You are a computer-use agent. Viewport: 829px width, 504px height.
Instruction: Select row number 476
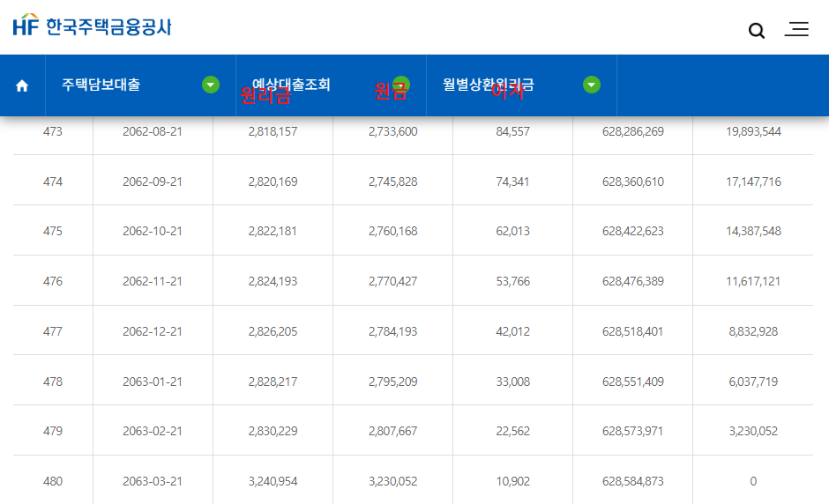tap(53, 281)
